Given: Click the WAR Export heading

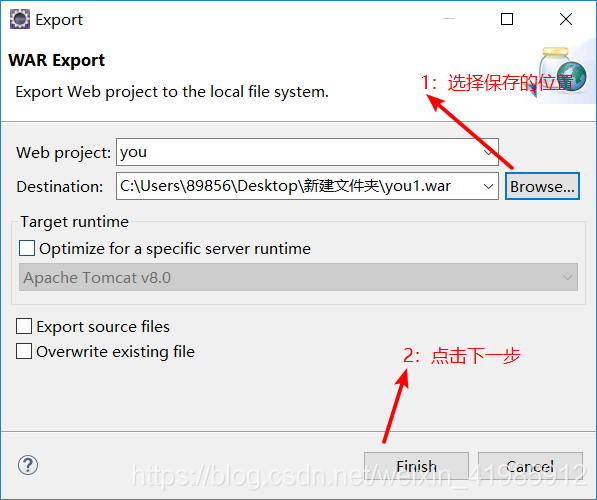Looking at the screenshot, I should pos(56,60).
